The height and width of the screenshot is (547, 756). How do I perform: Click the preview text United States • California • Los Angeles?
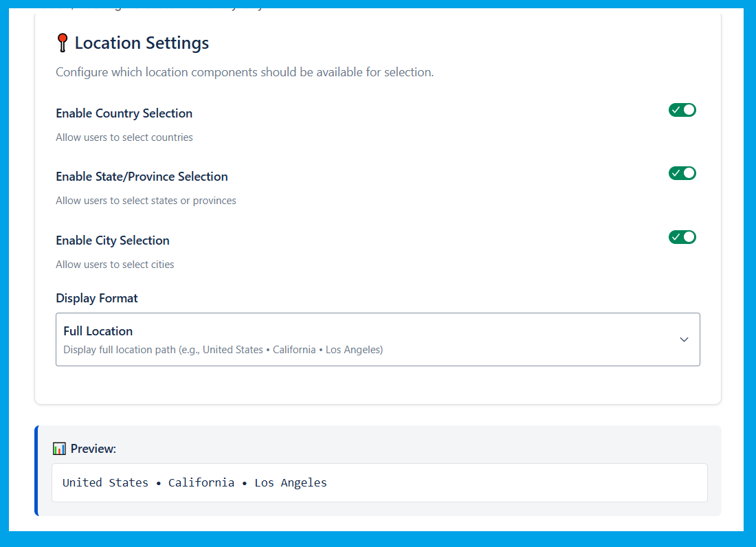click(x=194, y=482)
